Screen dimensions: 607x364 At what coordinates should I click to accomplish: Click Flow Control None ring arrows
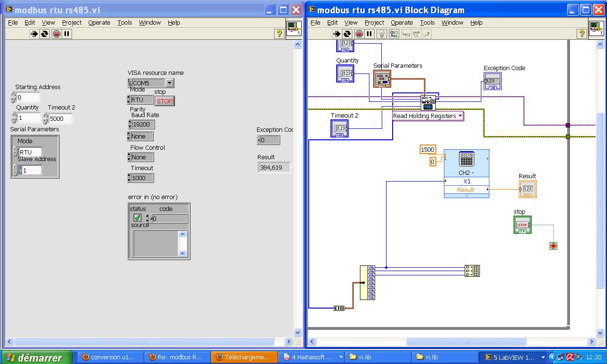click(129, 157)
